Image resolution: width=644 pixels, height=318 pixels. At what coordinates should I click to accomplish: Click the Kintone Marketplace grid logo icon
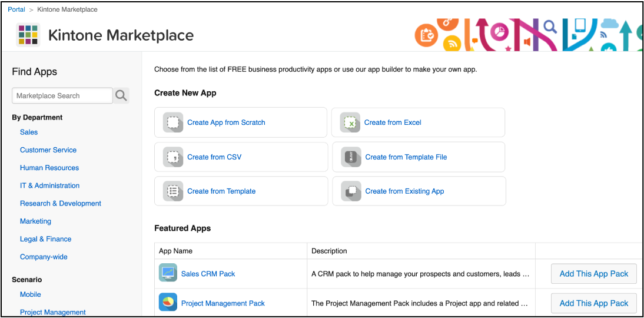28,35
